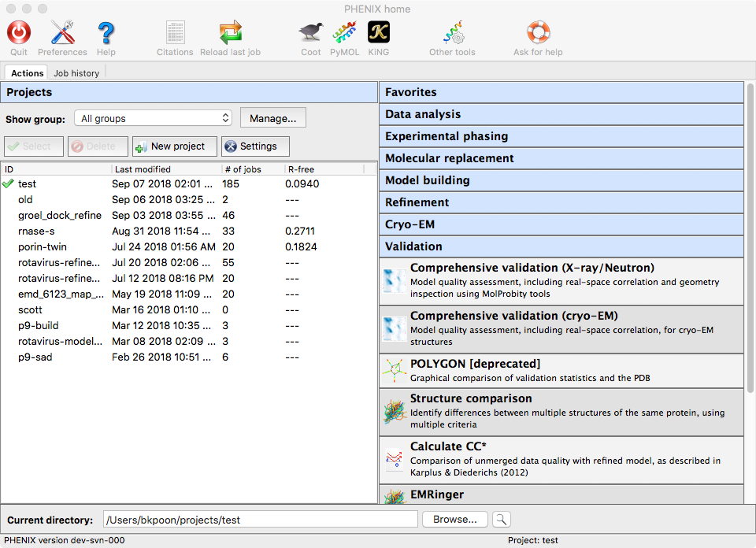Click the Quit power icon
This screenshot has height=548, width=756.
[19, 33]
